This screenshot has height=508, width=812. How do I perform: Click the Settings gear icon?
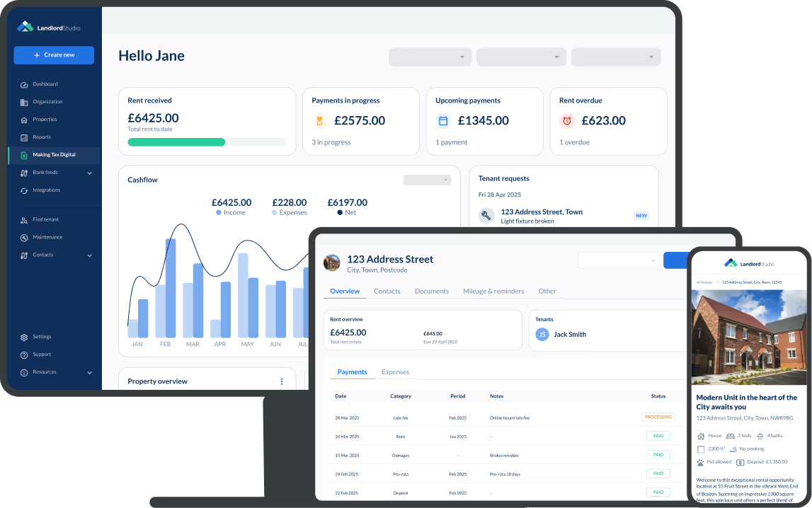point(24,337)
